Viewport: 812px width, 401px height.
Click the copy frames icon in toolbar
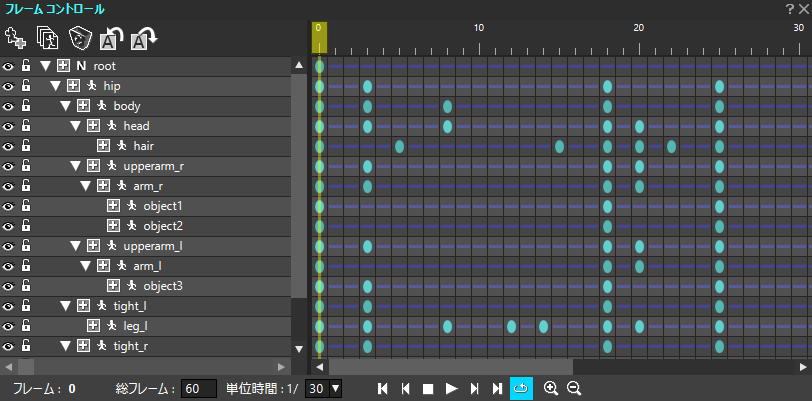(x=48, y=38)
